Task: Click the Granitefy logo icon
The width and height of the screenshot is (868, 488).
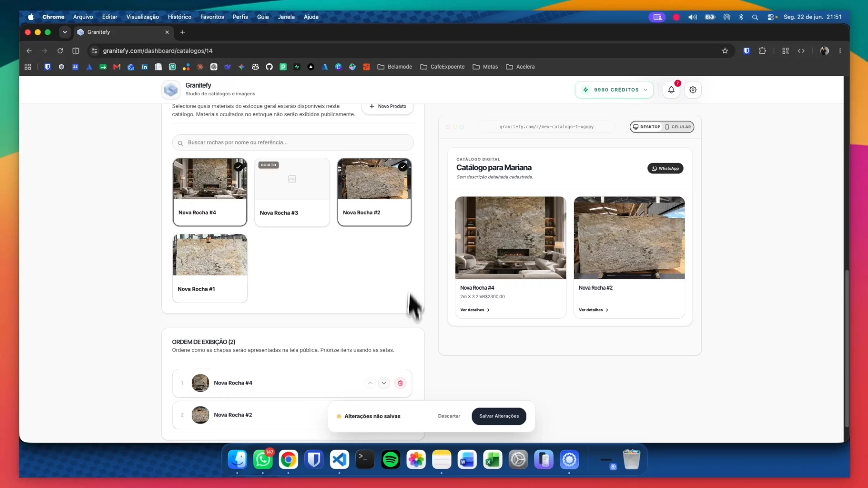Action: [171, 90]
